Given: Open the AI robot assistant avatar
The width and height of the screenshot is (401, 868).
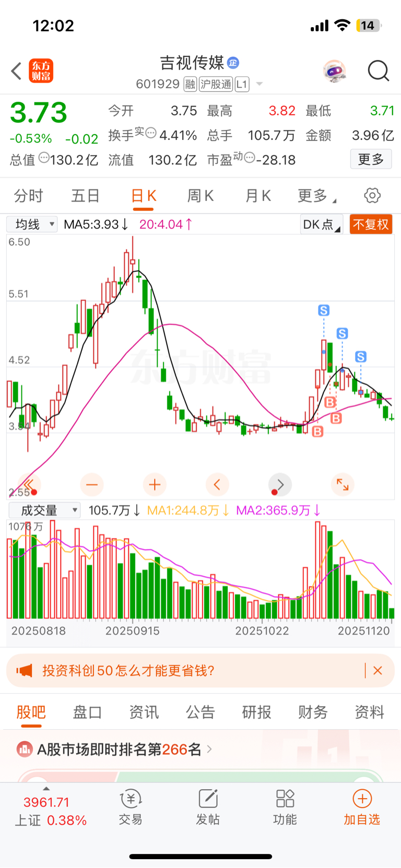Looking at the screenshot, I should pos(334,71).
